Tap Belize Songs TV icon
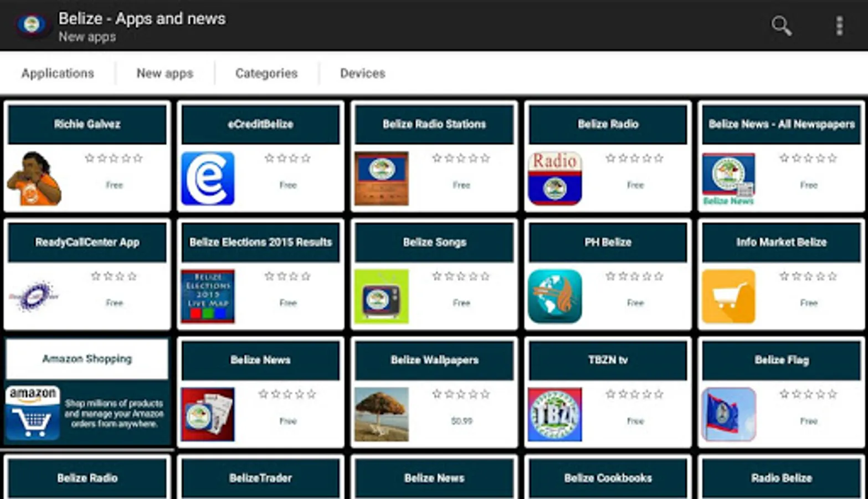This screenshot has width=868, height=499. (x=382, y=297)
